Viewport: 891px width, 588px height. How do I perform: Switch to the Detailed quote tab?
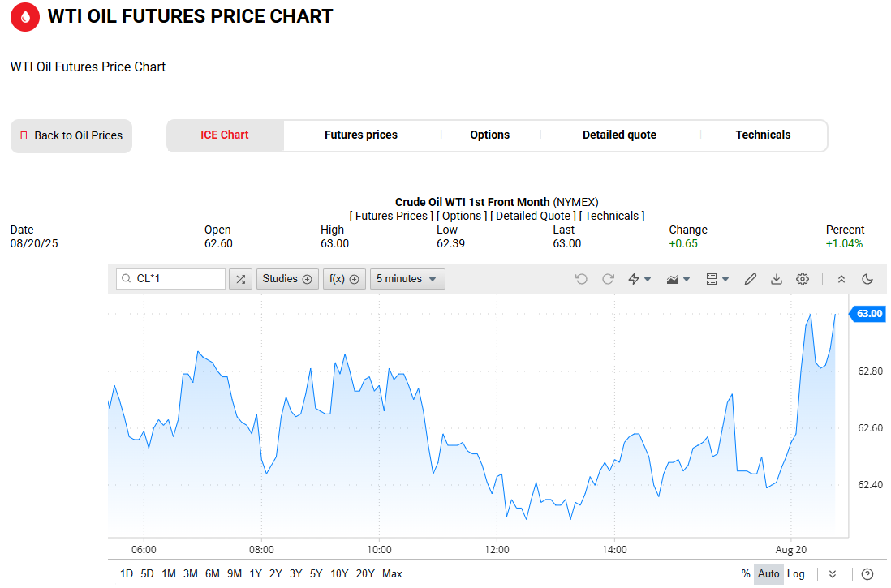(619, 135)
